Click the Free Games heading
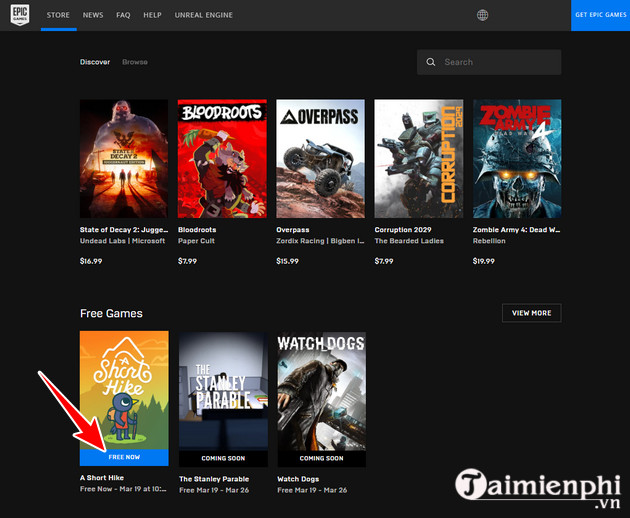630x518 pixels. point(111,313)
